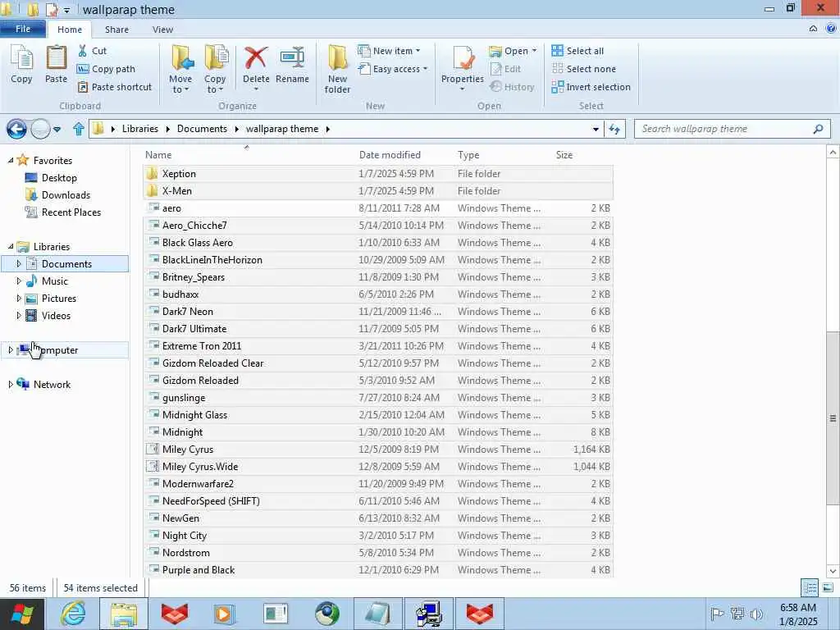The image size is (840, 630).
Task: Go back with the Back arrow
Action: [x=16, y=129]
